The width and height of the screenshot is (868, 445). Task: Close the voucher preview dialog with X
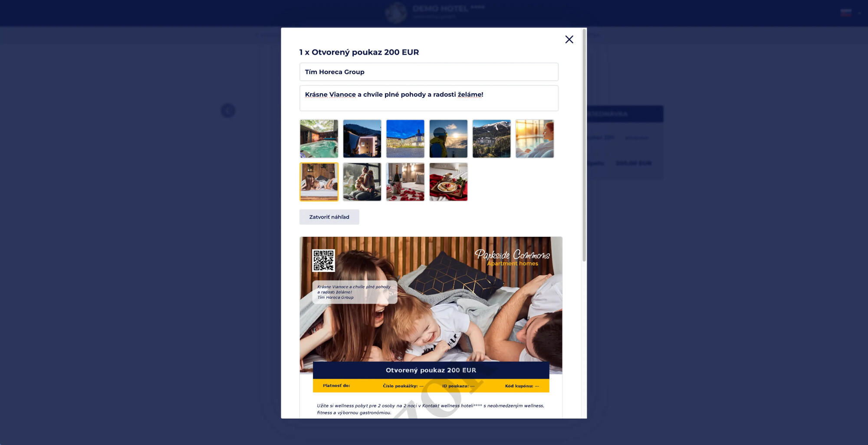click(569, 39)
